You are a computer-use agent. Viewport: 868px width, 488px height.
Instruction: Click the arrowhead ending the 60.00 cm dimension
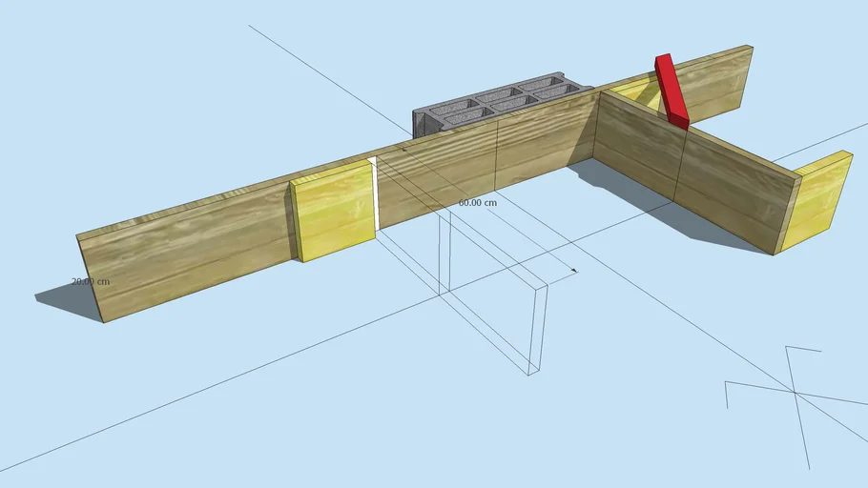pyautogui.click(x=574, y=271)
